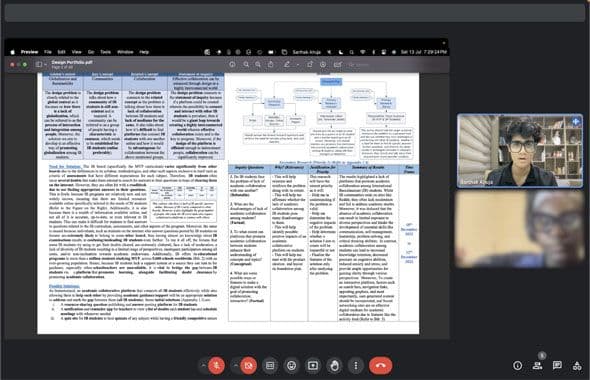Open more options three-dot menu
The image size is (590, 380).
pos(356,365)
